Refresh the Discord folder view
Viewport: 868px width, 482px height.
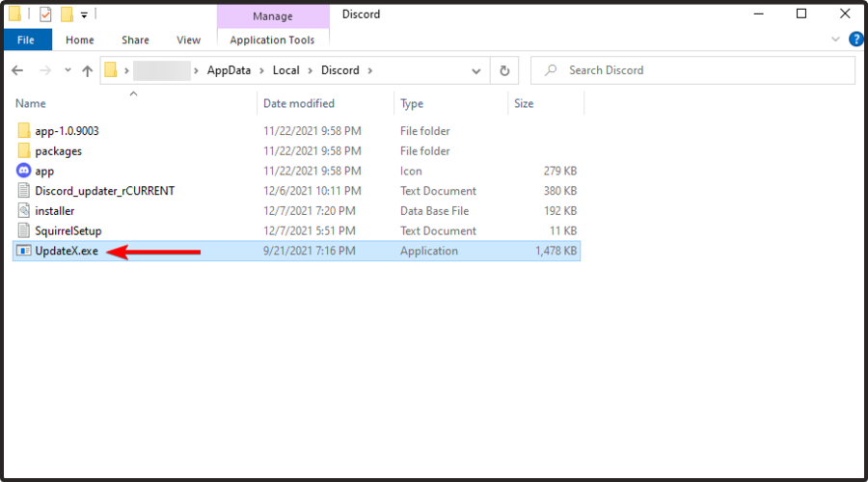(x=504, y=70)
